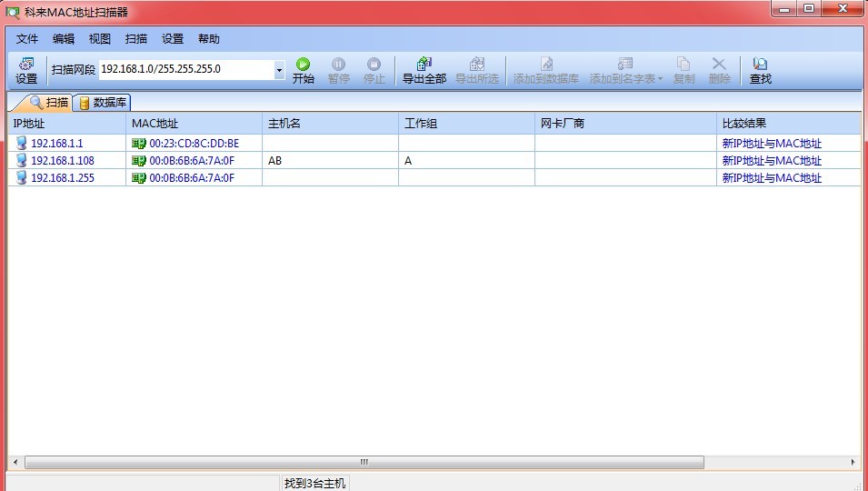Click computer icon beside 192.168.1.255
868x491 pixels.
(x=21, y=177)
